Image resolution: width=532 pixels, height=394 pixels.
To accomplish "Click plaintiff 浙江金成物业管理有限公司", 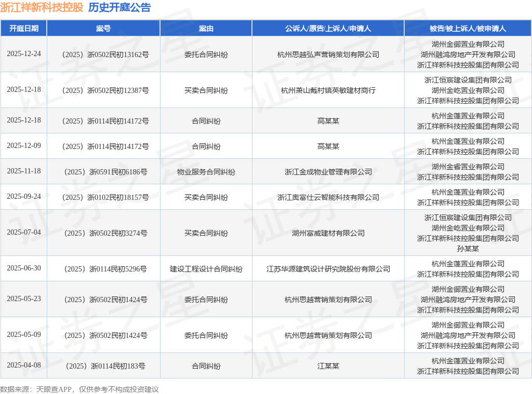I will coord(328,172).
